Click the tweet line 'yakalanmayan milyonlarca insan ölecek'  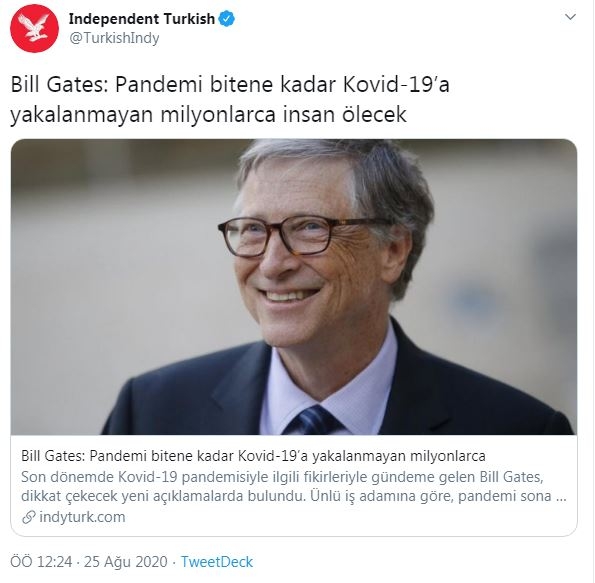pyautogui.click(x=208, y=115)
